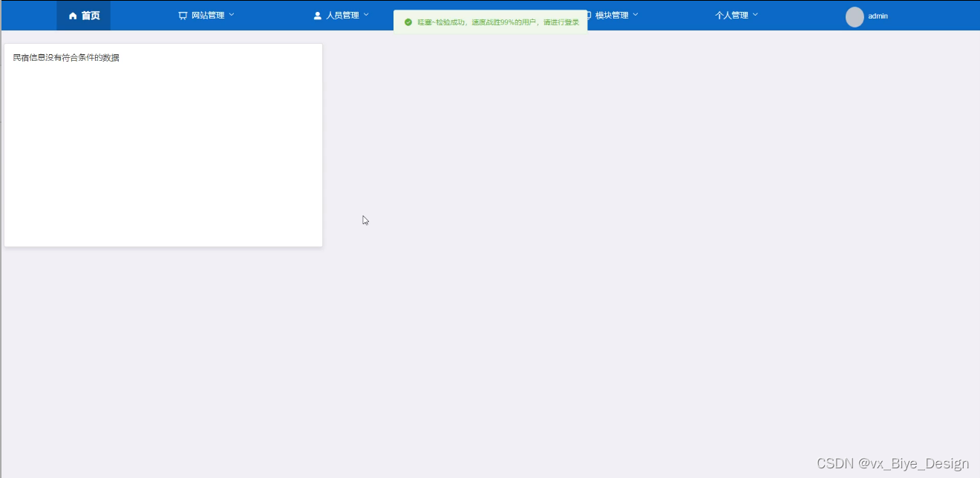Click the home icon beside 首页

click(x=73, y=16)
